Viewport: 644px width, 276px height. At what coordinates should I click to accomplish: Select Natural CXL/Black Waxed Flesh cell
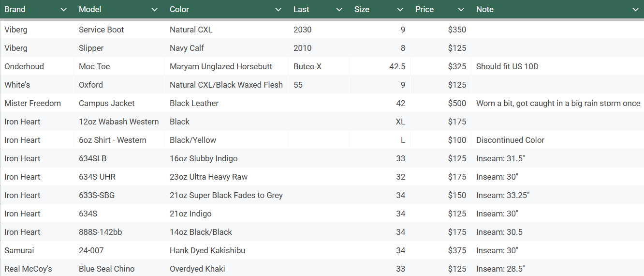point(226,85)
